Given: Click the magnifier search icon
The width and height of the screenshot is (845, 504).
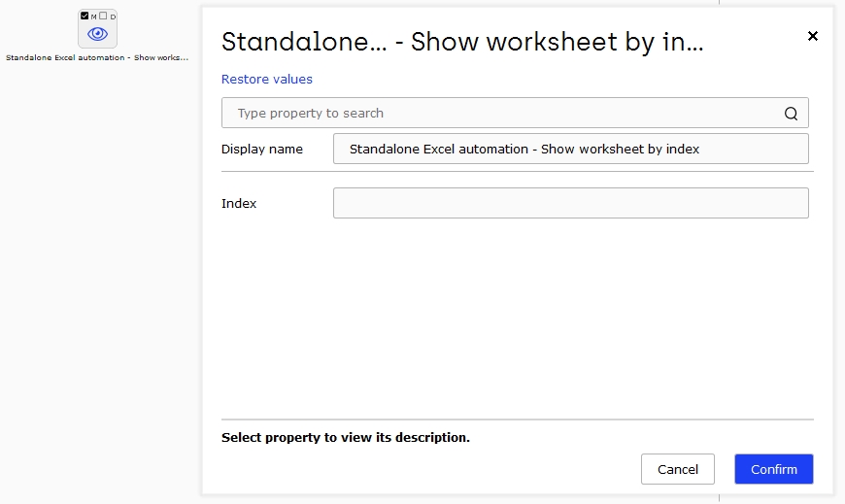Looking at the screenshot, I should point(791,114).
